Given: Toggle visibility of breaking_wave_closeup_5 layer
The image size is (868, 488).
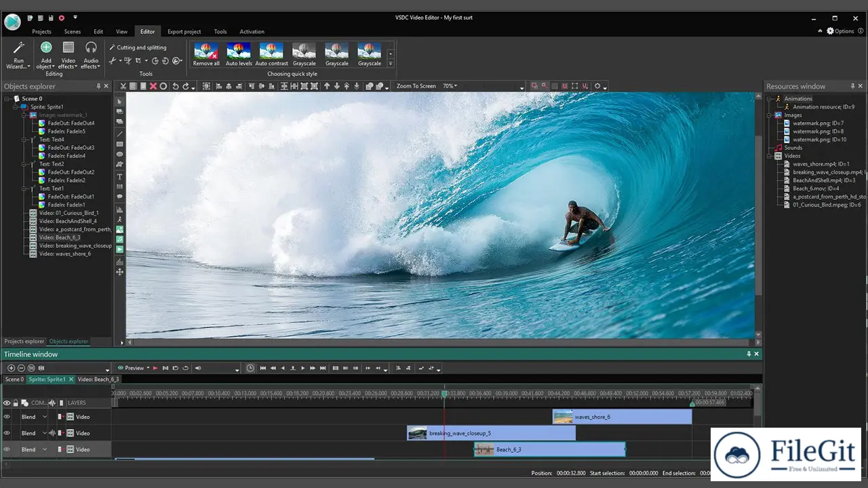Looking at the screenshot, I should pyautogui.click(x=7, y=433).
